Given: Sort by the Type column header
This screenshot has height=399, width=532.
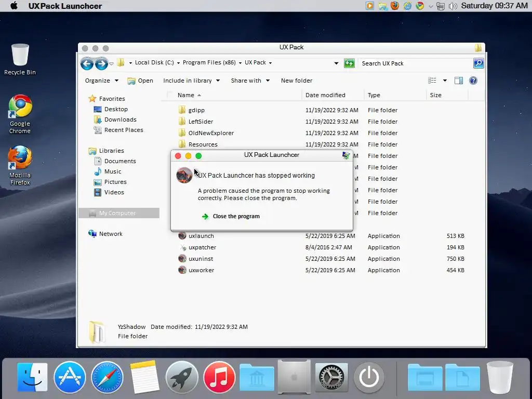Looking at the screenshot, I should (x=395, y=95).
